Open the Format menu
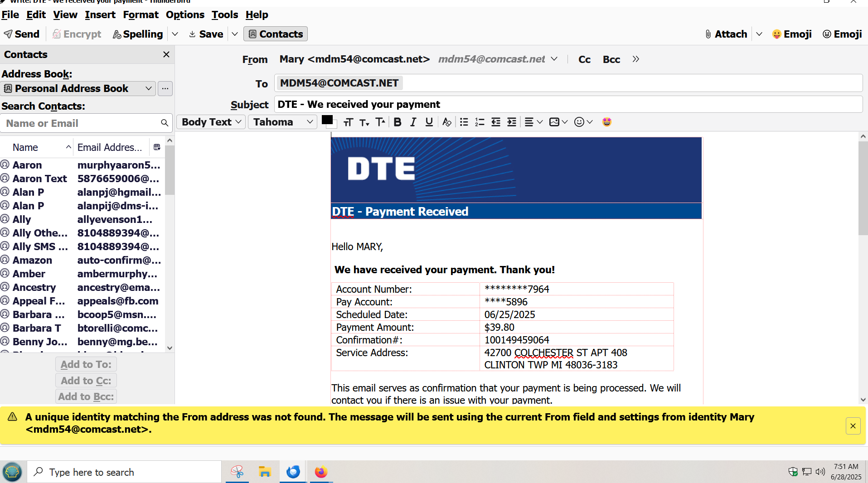868x483 pixels. 141,14
